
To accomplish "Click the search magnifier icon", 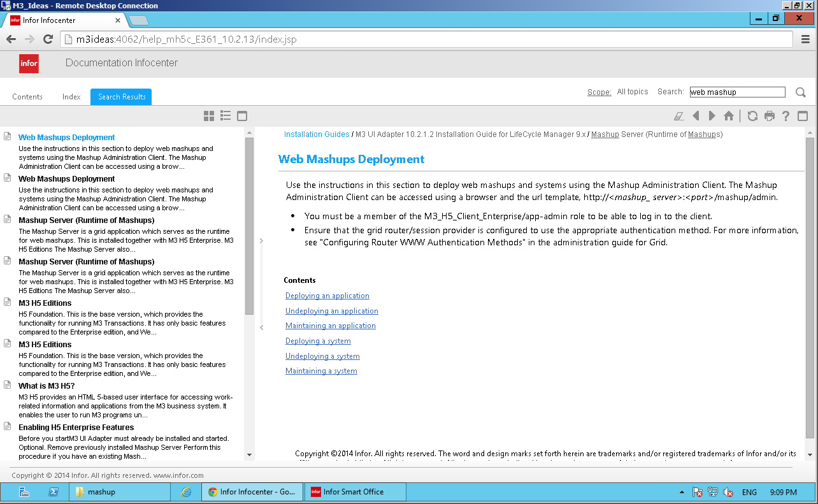I will tap(800, 92).
